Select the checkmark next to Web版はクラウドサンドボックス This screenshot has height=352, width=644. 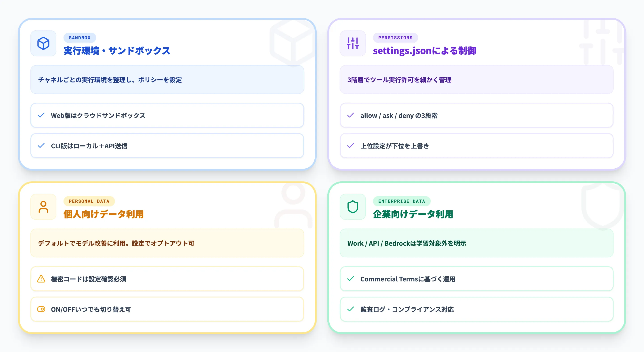(x=41, y=115)
